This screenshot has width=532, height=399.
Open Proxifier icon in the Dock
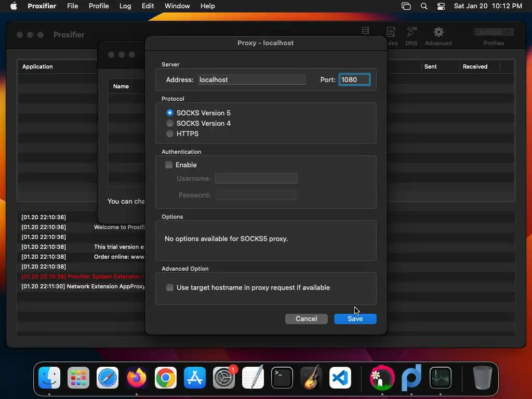click(411, 378)
